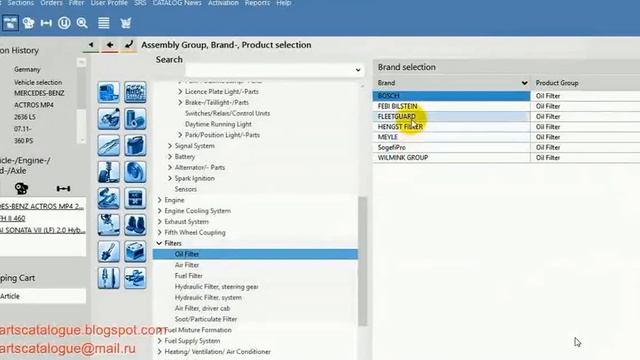Click the small left triangle navigation arrow
This screenshot has height=360, width=640.
pos(91,44)
